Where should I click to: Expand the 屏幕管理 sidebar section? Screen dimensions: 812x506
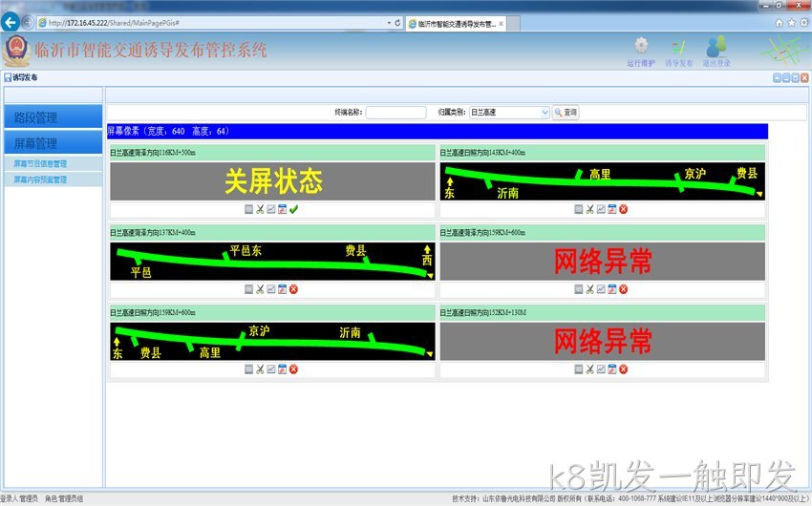pyautogui.click(x=53, y=143)
